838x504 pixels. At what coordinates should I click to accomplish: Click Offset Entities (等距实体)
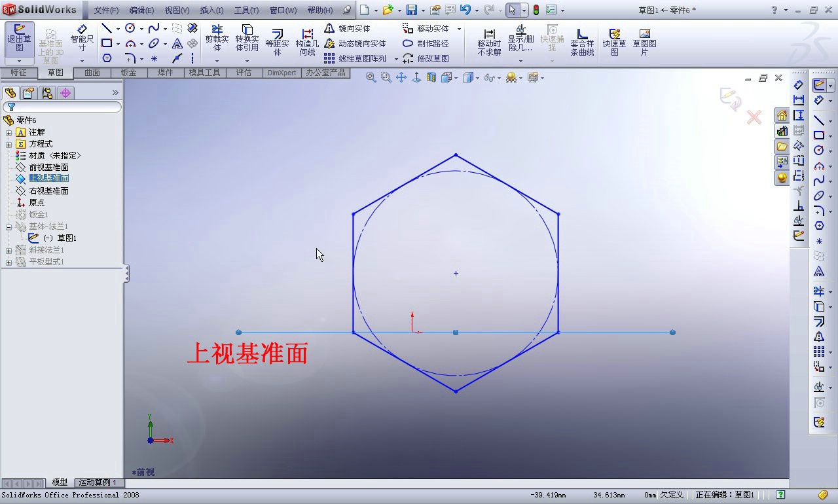(277, 42)
